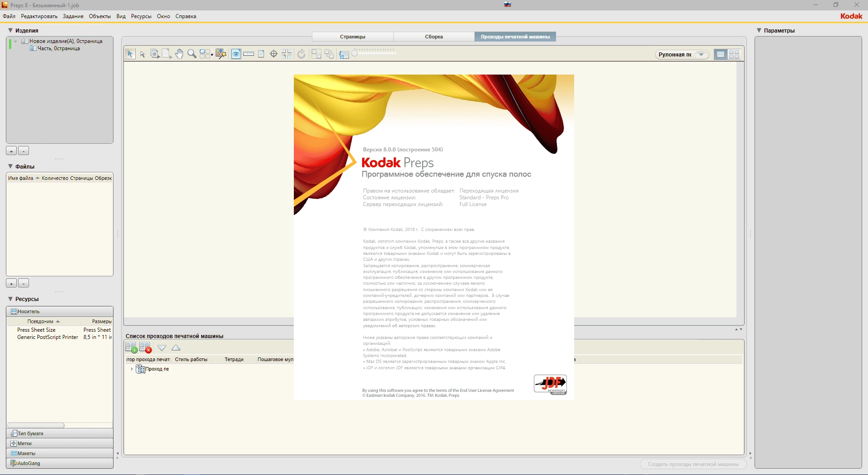Collapse the Файлы panel triangle
Screen dimensions: 868x475
[x=10, y=166]
